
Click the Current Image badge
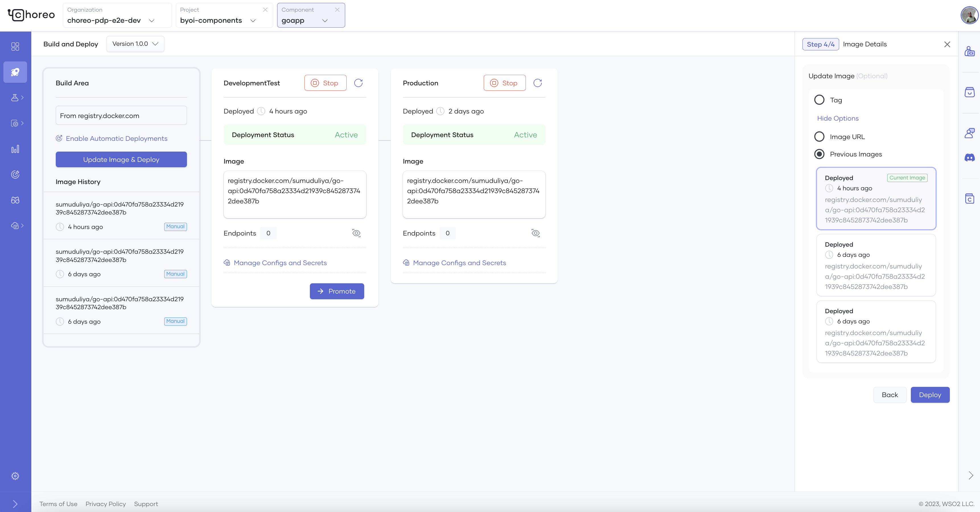coord(907,178)
